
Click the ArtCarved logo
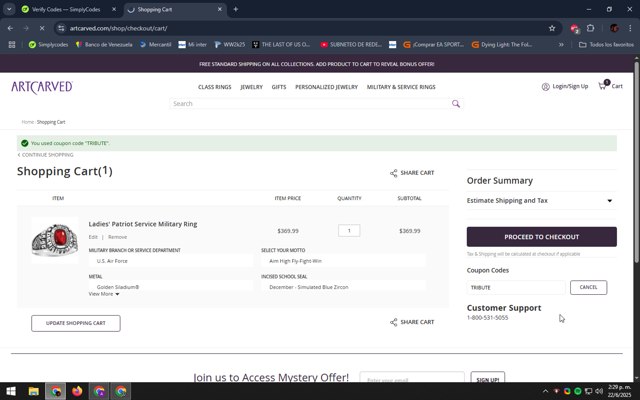point(42,87)
